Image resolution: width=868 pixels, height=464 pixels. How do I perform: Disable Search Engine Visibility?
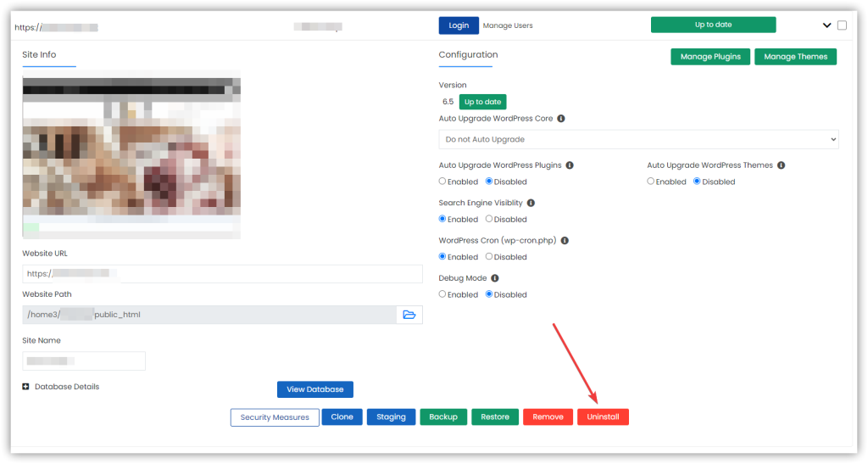(x=489, y=219)
